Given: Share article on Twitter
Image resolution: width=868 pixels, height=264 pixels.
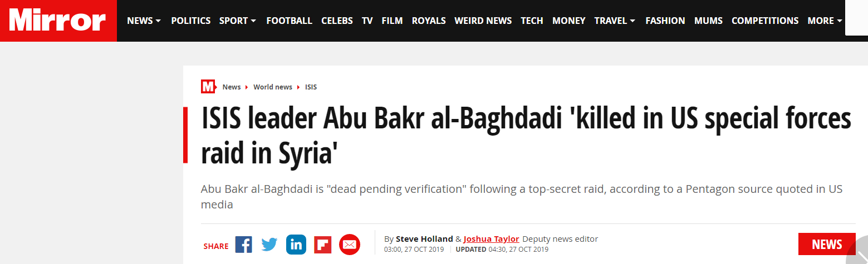Looking at the screenshot, I should 269,245.
